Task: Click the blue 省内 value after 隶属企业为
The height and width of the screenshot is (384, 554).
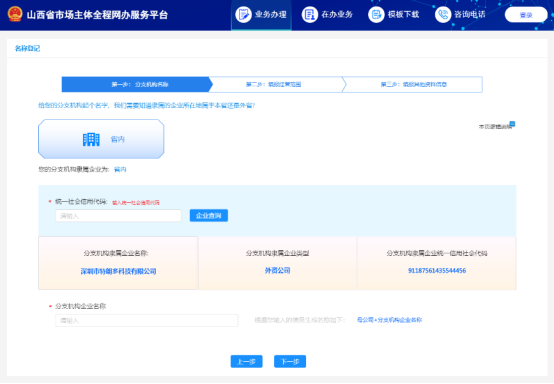Action: pyautogui.click(x=120, y=170)
